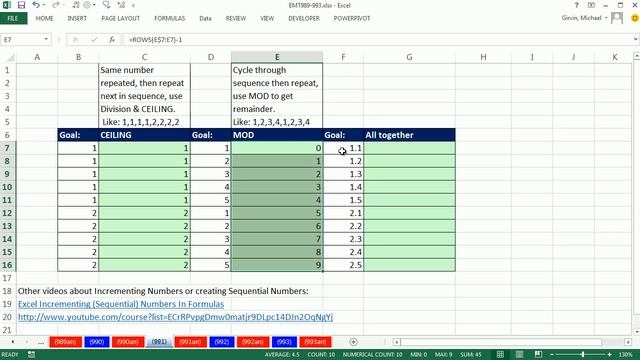Switch to the (989an) sheet tab

[x=65, y=342]
